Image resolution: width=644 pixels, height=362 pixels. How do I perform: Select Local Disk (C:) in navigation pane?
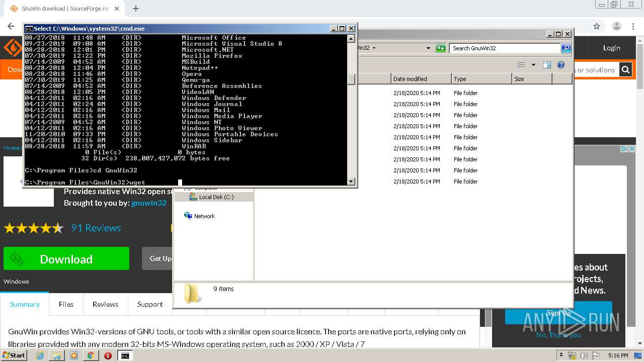point(215,197)
